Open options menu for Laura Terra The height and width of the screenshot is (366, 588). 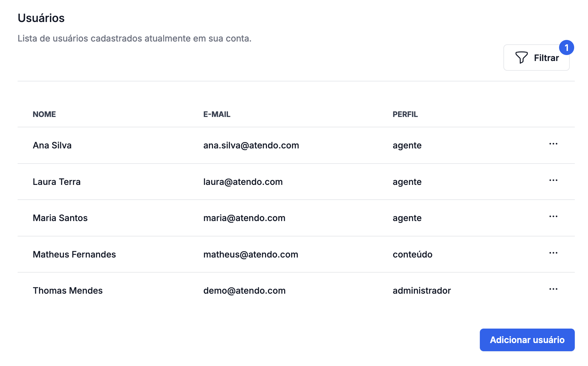553,180
